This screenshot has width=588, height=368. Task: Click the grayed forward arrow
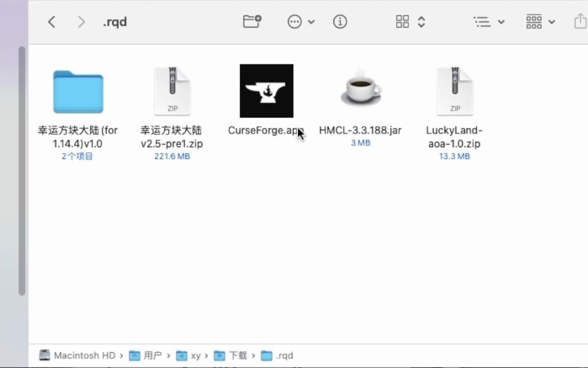(x=81, y=21)
